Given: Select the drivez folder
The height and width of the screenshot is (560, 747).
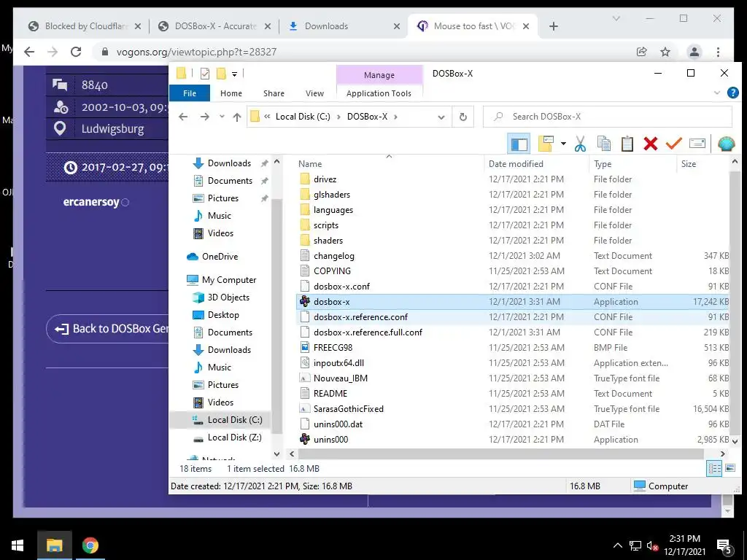Looking at the screenshot, I should [325, 179].
